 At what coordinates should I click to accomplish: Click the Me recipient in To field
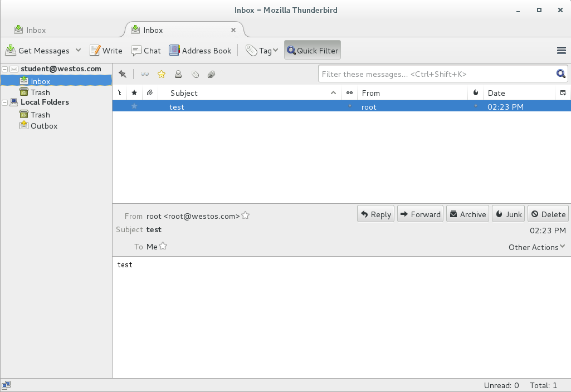[x=152, y=247]
